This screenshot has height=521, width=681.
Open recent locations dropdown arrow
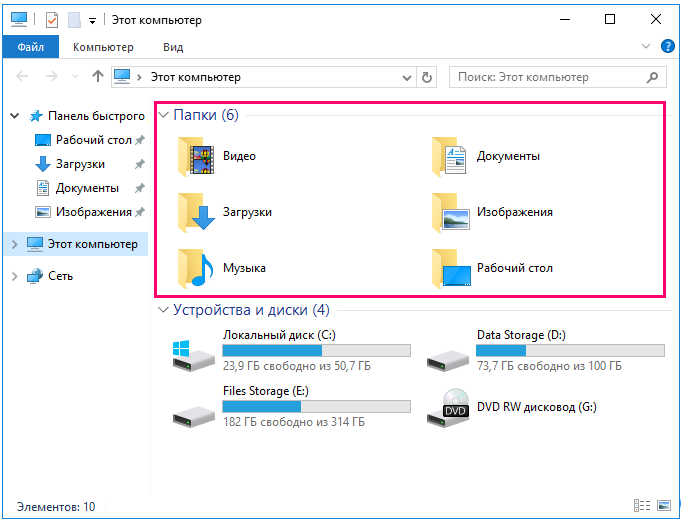(x=75, y=77)
